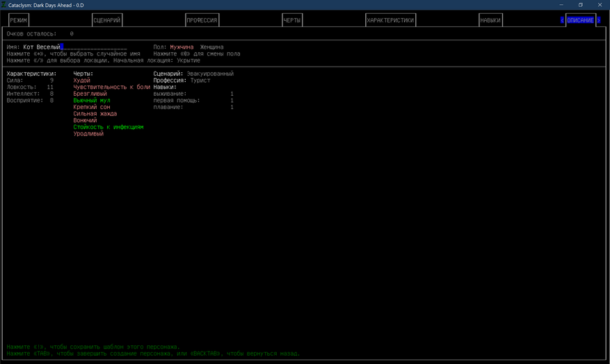Select the ЧЕРТЫ tab

(292, 20)
